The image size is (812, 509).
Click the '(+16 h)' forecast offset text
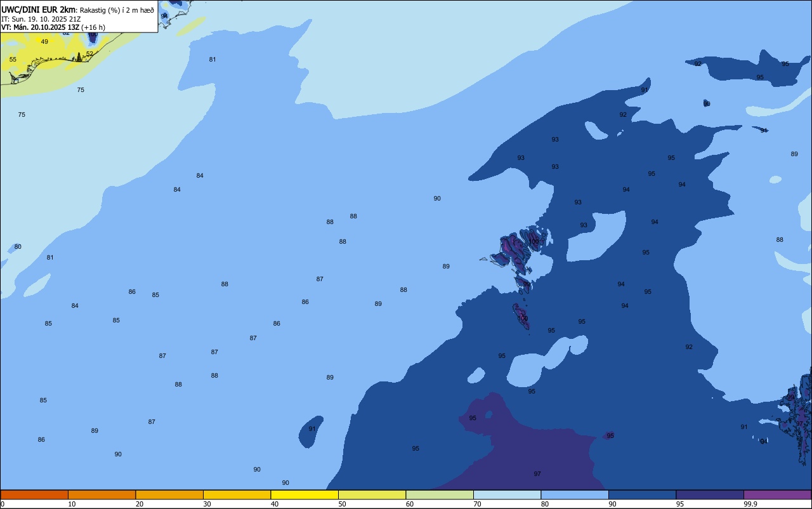(x=93, y=27)
